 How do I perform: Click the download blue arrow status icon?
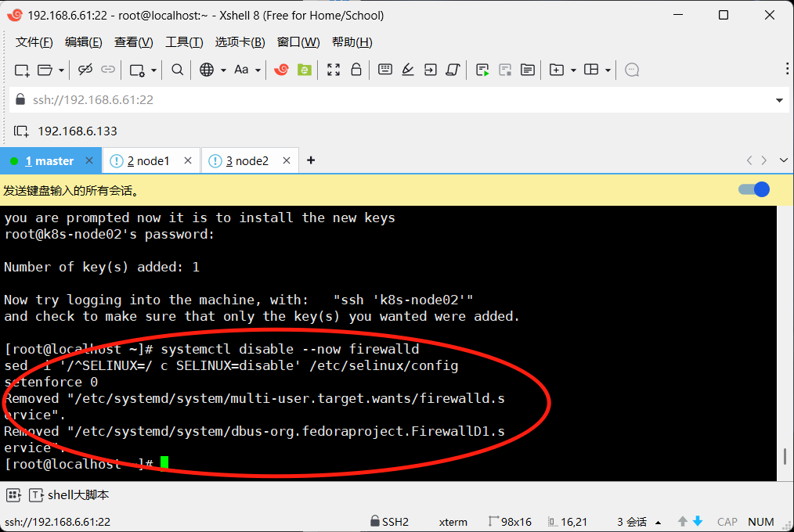(698, 521)
